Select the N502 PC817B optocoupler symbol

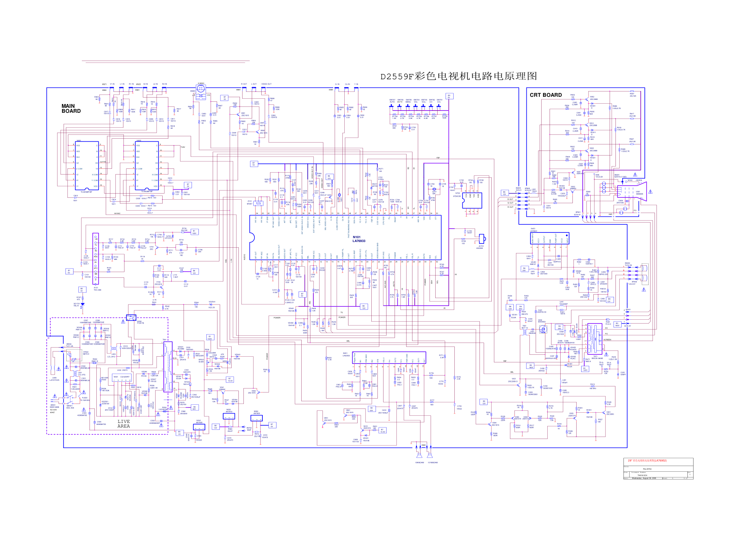(x=131, y=317)
